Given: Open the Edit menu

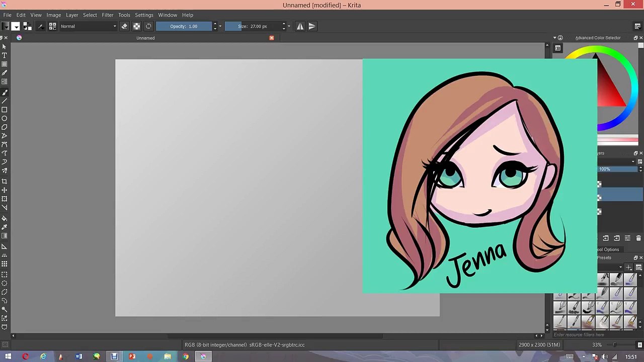Looking at the screenshot, I should pyautogui.click(x=21, y=15).
